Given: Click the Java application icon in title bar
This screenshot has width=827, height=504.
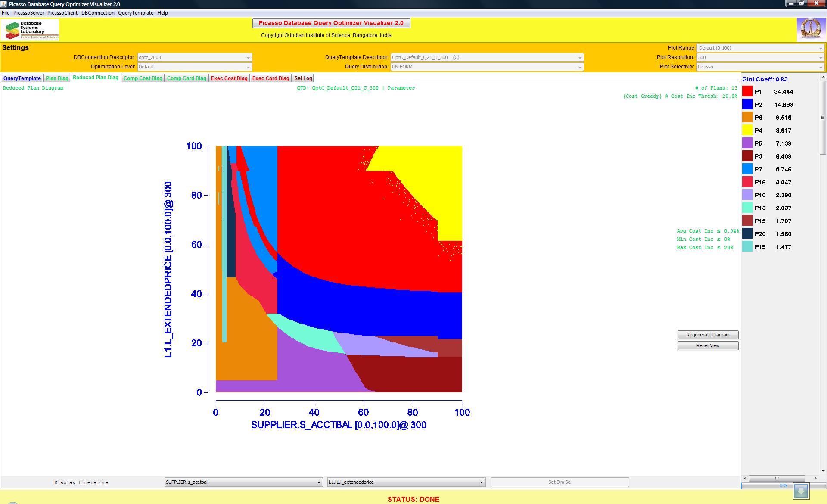Looking at the screenshot, I should [x=4, y=4].
